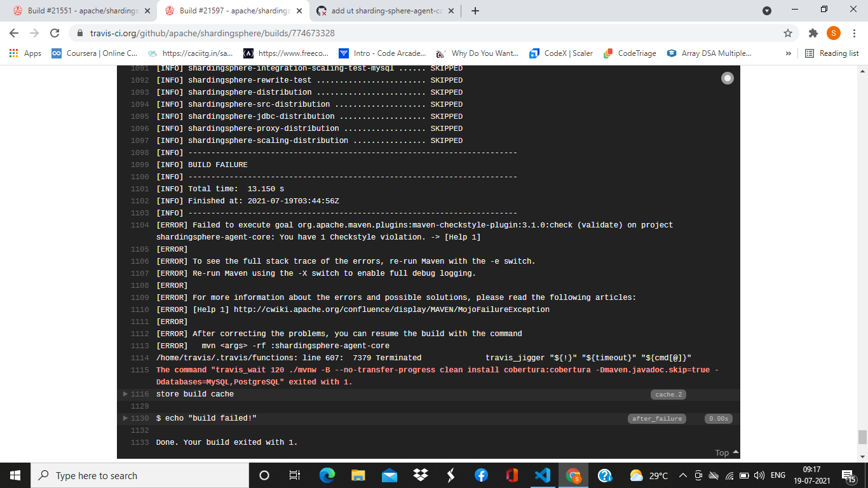
Task: Open the Apps shortcut in the bookmarks bar
Action: [x=25, y=53]
